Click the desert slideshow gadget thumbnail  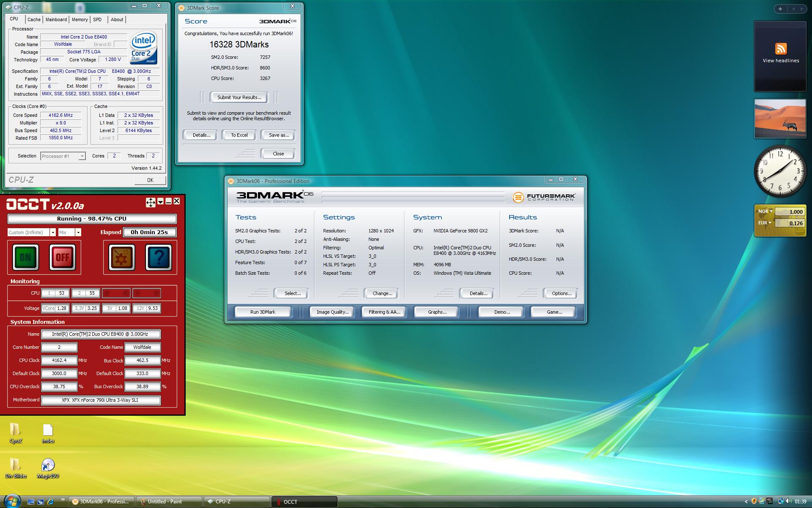click(x=780, y=119)
